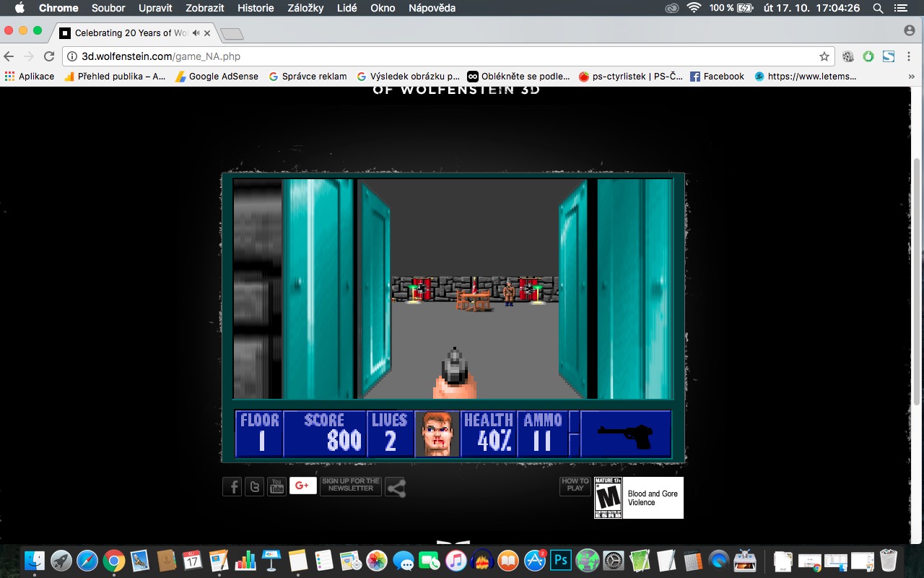Open the Facebook share icon below the game
Image resolution: width=924 pixels, height=578 pixels.
click(232, 486)
